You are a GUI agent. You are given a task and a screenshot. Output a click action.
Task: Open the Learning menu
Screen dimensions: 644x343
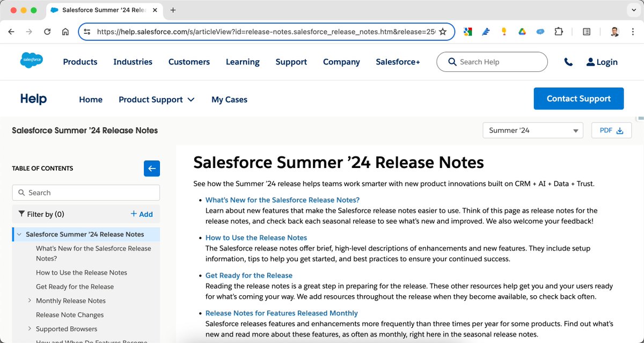[x=243, y=62]
